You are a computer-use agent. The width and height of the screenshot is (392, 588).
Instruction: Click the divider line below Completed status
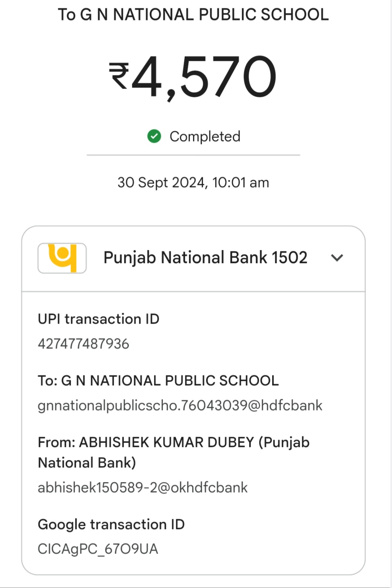pos(193,155)
